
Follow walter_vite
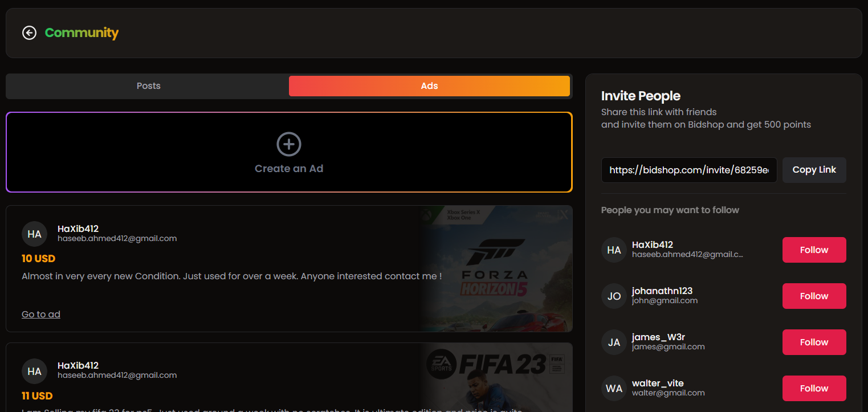(x=814, y=389)
